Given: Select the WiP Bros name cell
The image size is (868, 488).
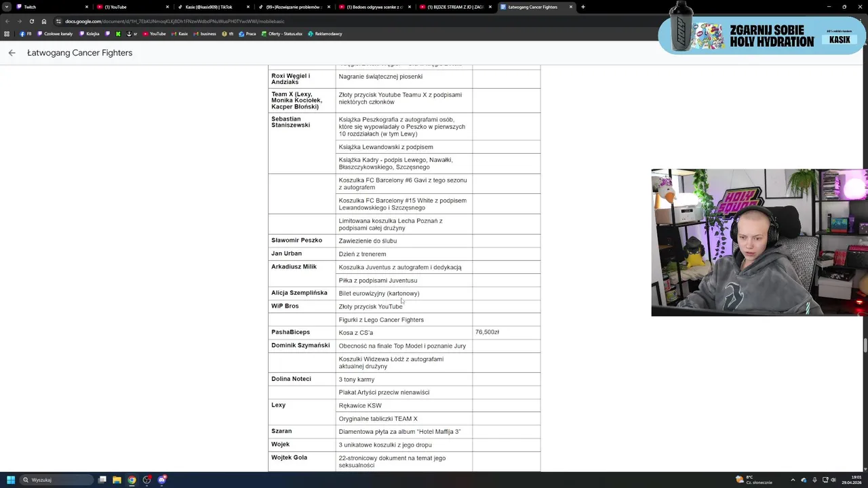Looking at the screenshot, I should coord(302,306).
